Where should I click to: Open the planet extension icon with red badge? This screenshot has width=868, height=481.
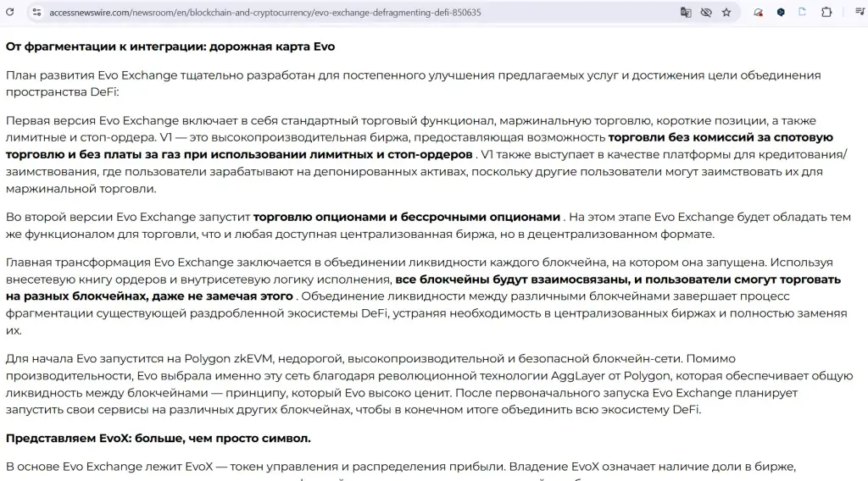[758, 12]
